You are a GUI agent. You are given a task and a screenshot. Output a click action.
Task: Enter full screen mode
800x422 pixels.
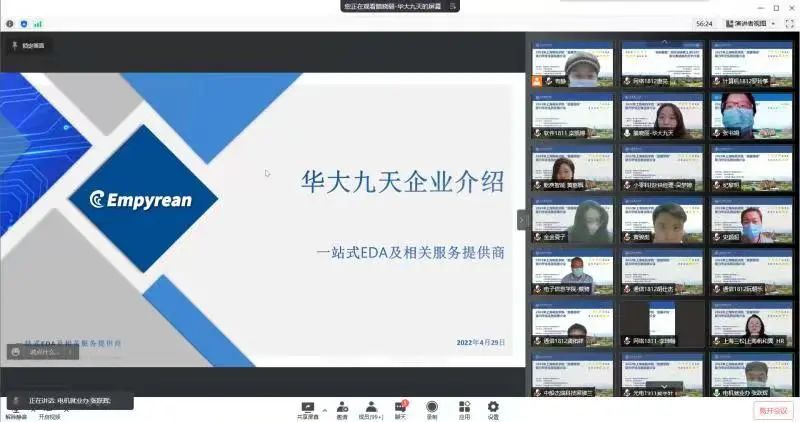(788, 23)
